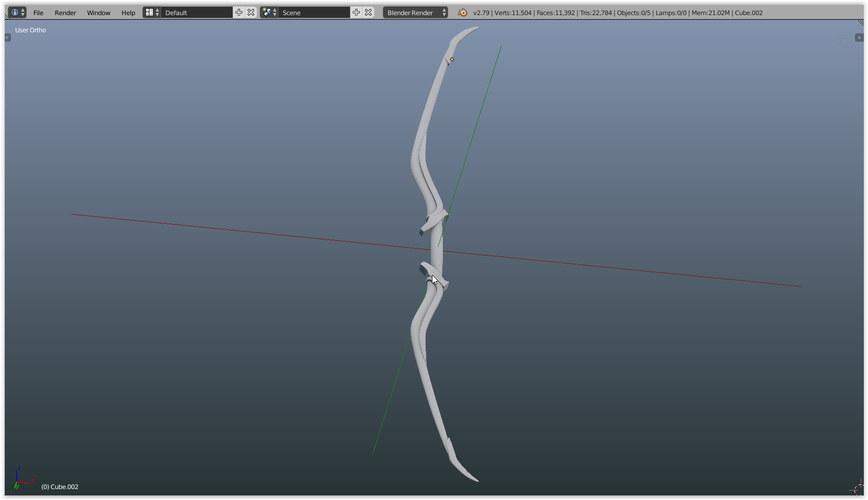Viewport: 868px width, 500px height.
Task: Open the Blender Render engine dropdown
Action: 415,13
